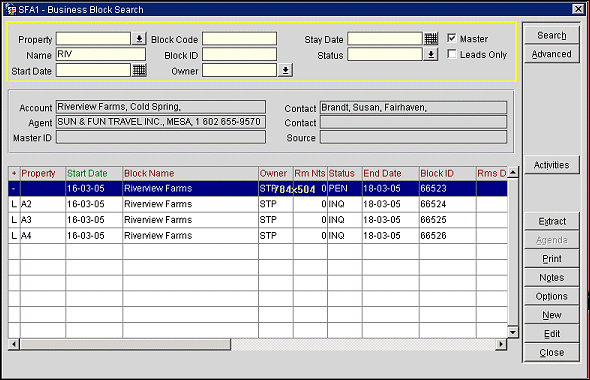Sort by the Rm Nts column header
590x380 pixels.
click(310, 173)
